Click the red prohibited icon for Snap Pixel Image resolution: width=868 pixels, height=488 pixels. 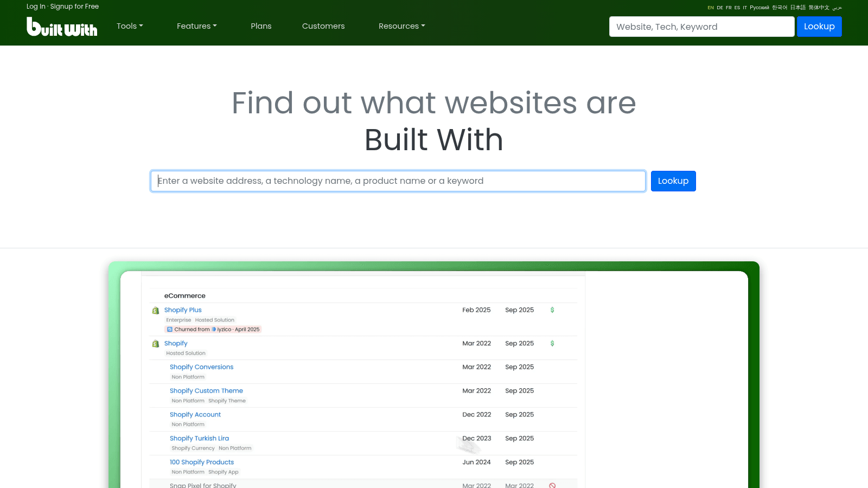click(552, 486)
